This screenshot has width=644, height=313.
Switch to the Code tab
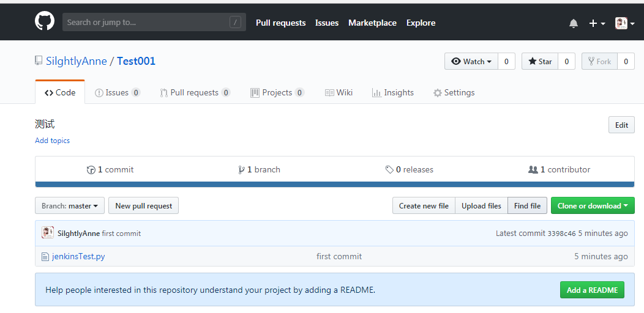[x=60, y=93]
